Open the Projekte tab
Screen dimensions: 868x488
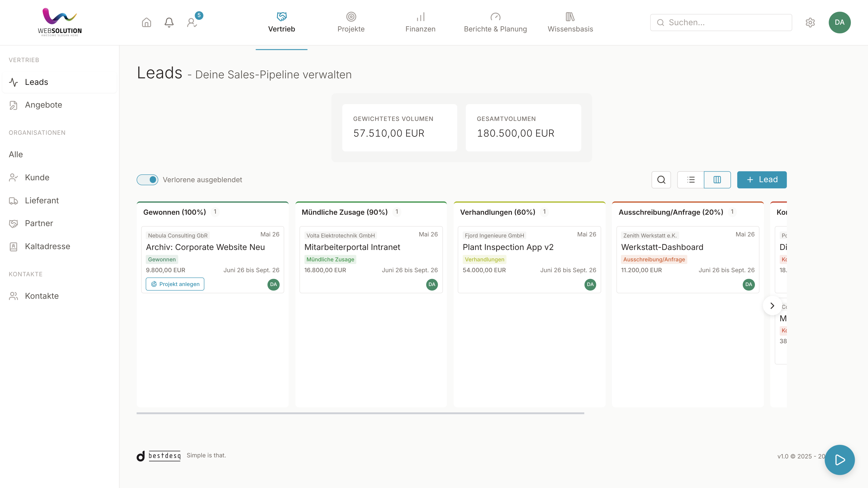(x=351, y=23)
